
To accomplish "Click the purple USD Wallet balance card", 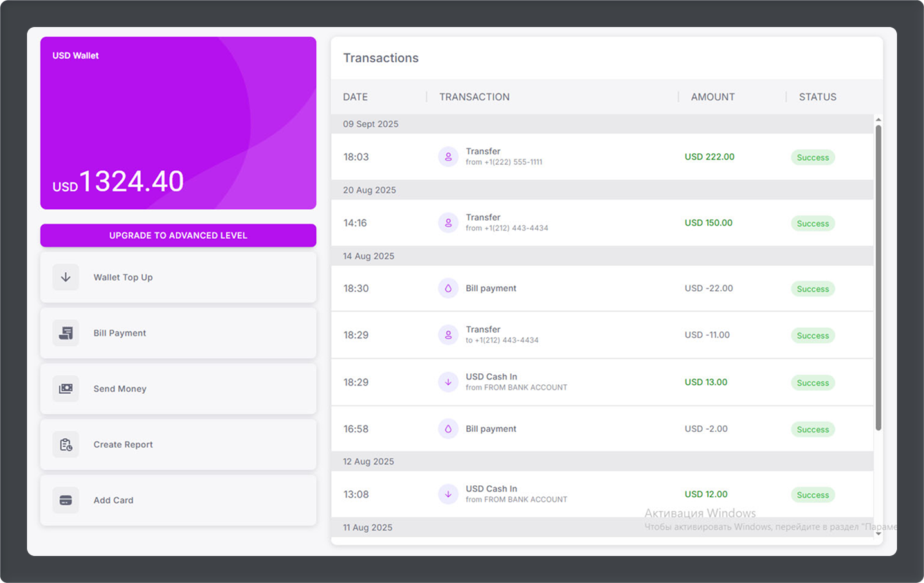I will click(178, 123).
